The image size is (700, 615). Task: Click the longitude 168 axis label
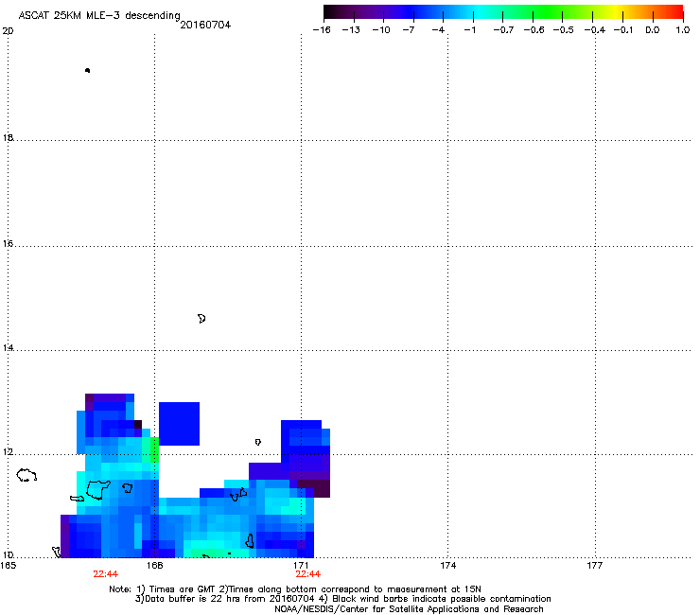coord(154,566)
